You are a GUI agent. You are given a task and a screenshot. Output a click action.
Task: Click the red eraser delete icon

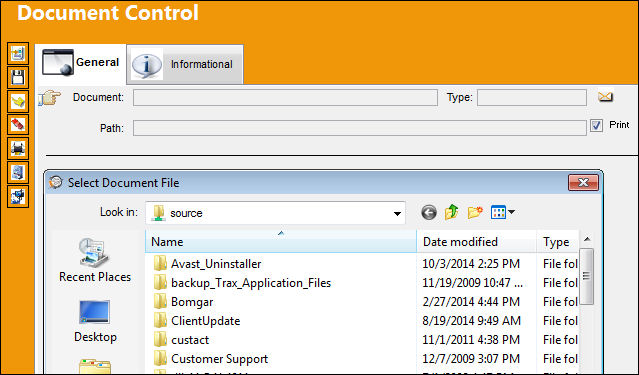click(x=18, y=124)
